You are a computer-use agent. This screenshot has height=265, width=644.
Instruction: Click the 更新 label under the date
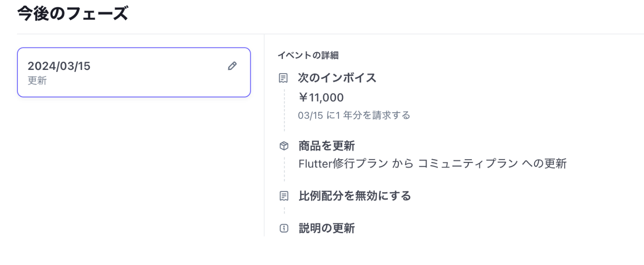37,81
